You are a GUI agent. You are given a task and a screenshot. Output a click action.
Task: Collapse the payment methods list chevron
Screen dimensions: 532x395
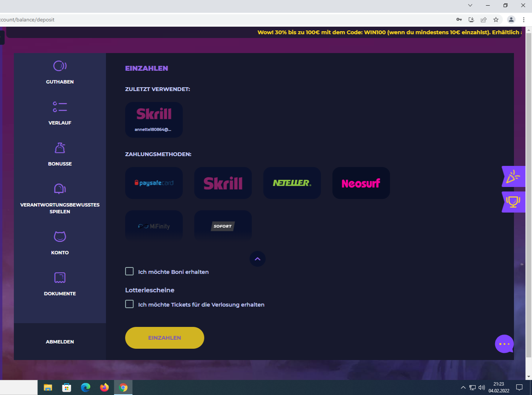[258, 259]
